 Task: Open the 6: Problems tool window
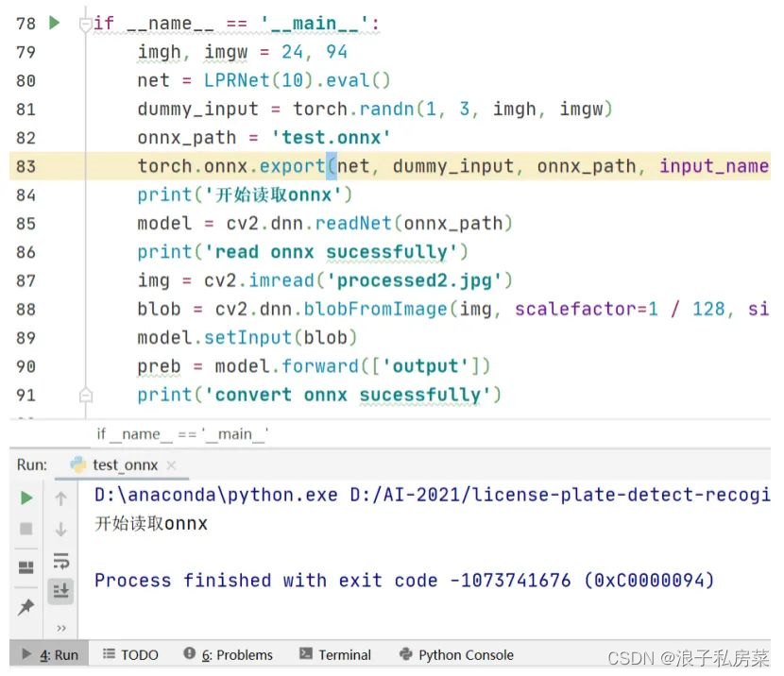pyautogui.click(x=228, y=654)
